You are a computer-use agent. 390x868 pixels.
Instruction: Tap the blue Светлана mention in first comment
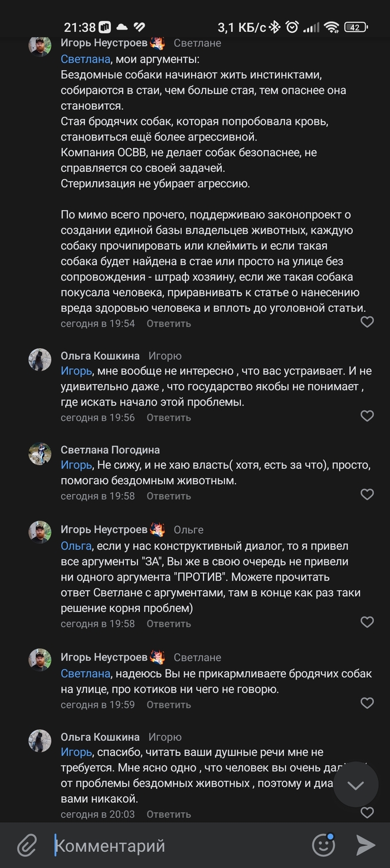click(x=85, y=59)
